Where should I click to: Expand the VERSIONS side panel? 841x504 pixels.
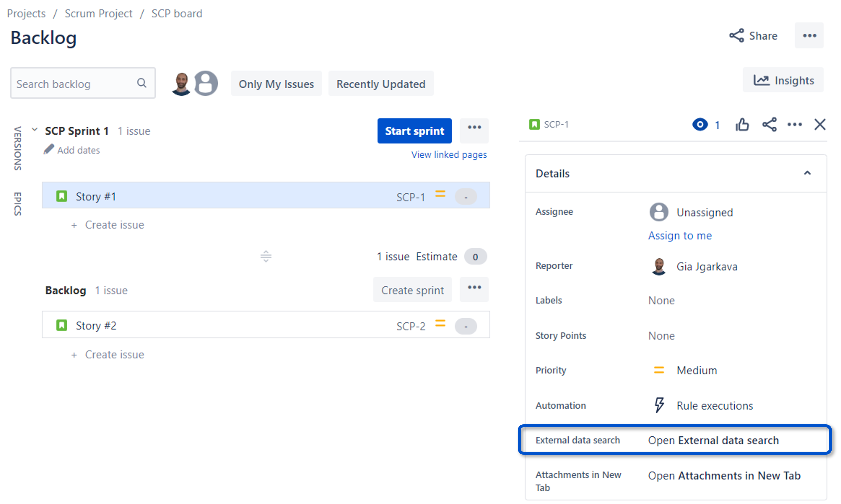[x=17, y=148]
